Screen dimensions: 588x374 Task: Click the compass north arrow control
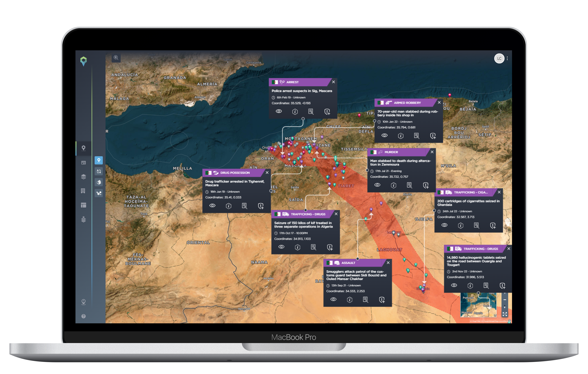tap(505, 307)
